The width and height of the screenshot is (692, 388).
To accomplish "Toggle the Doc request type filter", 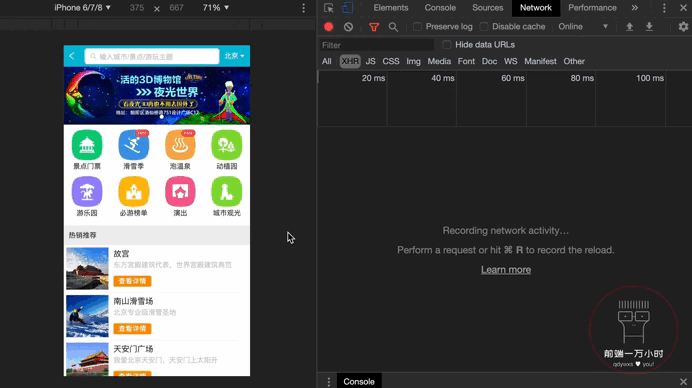I will click(489, 61).
